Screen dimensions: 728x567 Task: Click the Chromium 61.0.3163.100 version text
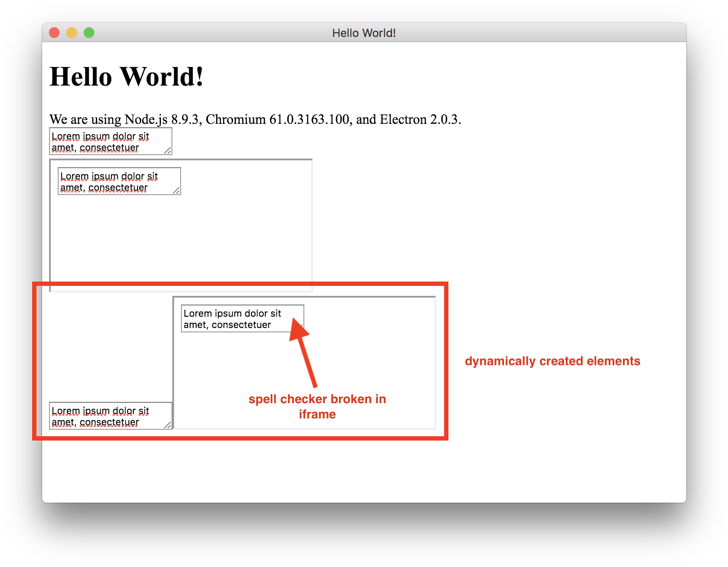coord(278,119)
